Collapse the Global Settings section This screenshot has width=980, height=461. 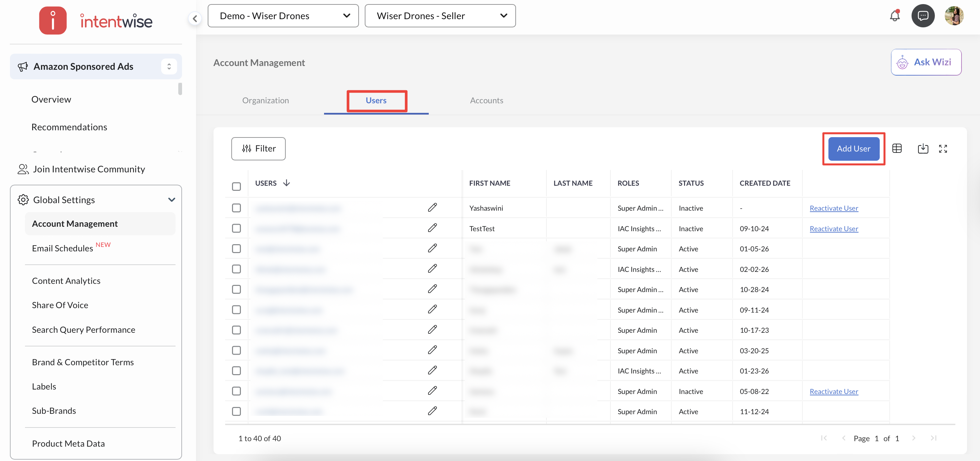(171, 200)
